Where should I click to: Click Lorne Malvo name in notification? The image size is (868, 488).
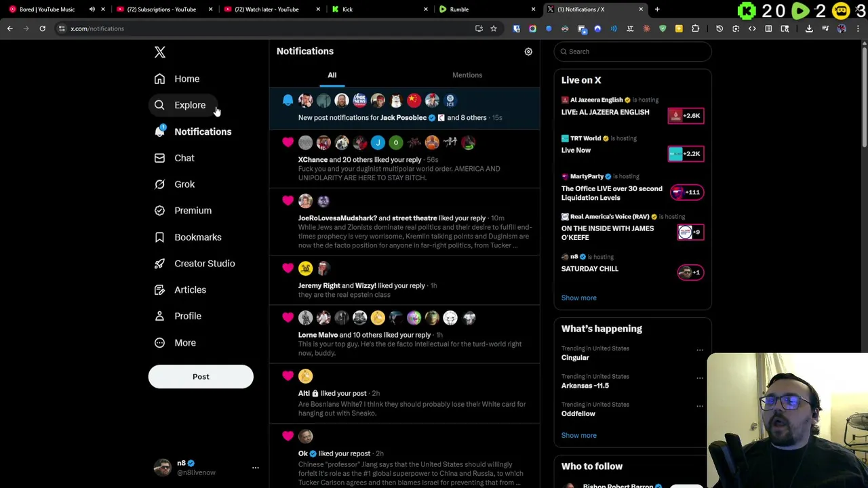tap(317, 335)
